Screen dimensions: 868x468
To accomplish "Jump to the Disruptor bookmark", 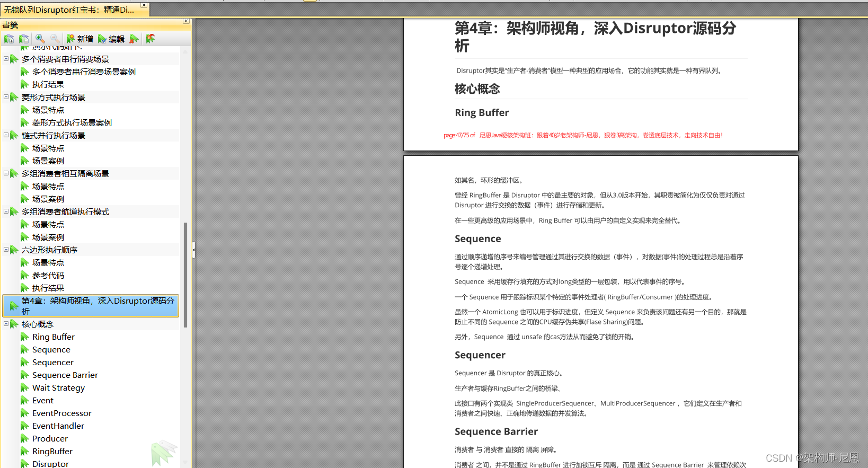I will [50, 463].
